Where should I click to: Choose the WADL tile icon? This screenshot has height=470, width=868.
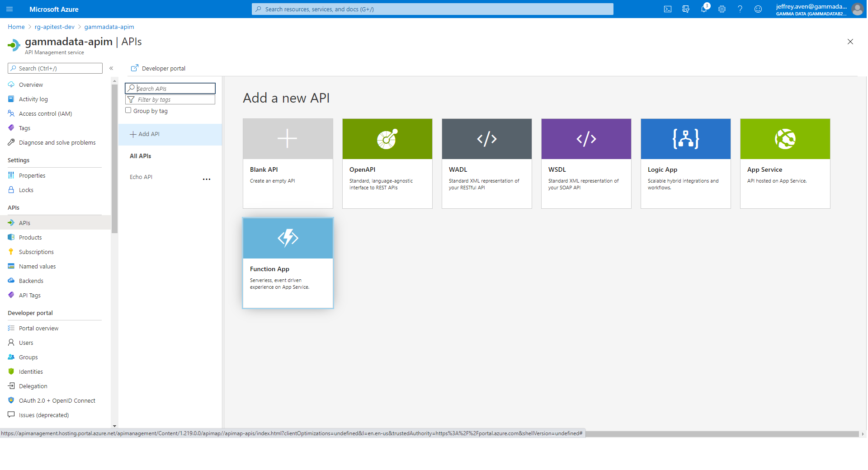(487, 139)
